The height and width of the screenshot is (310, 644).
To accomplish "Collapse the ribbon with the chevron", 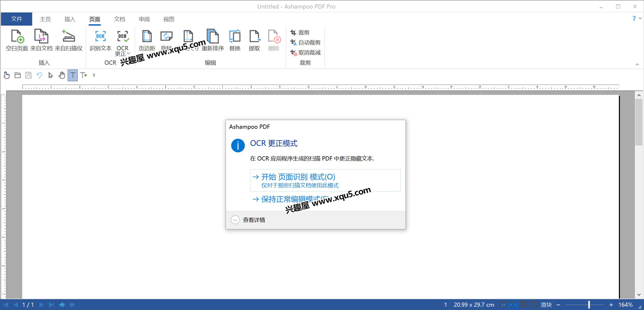I will (637, 64).
